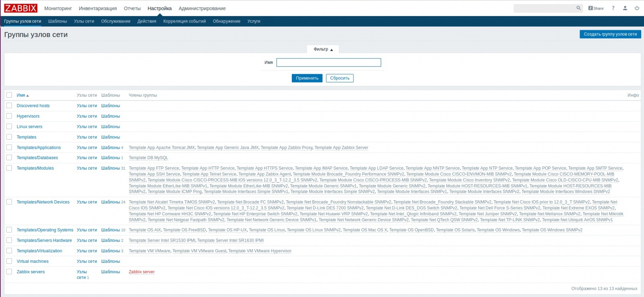Open the Linux servers group
Screen dimensions: 644x297
(x=29, y=127)
